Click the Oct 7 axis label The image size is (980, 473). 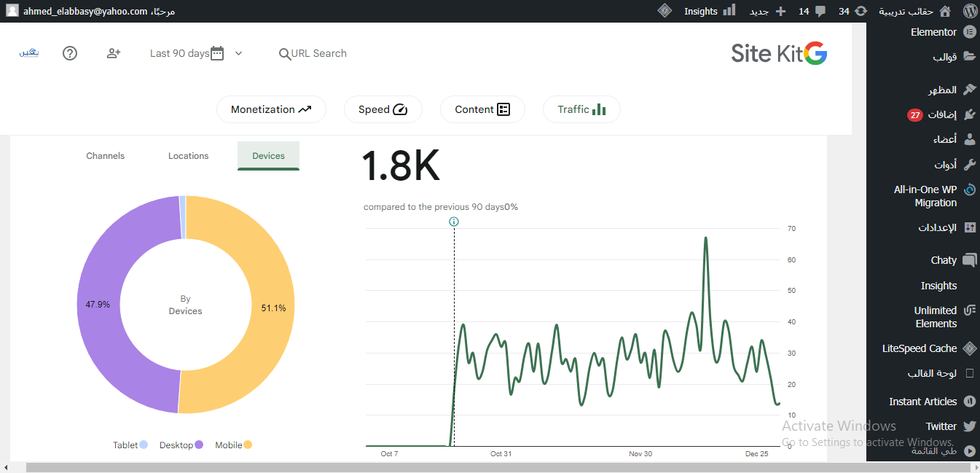click(390, 454)
